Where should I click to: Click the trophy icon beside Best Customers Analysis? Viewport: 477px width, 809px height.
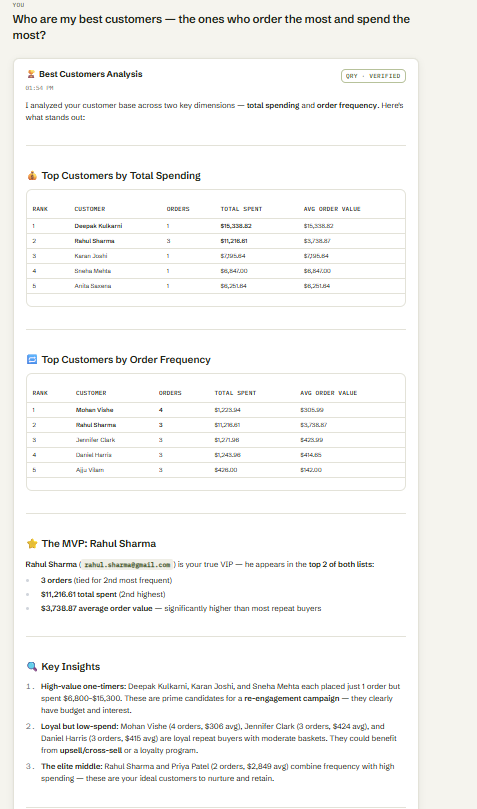tap(31, 74)
